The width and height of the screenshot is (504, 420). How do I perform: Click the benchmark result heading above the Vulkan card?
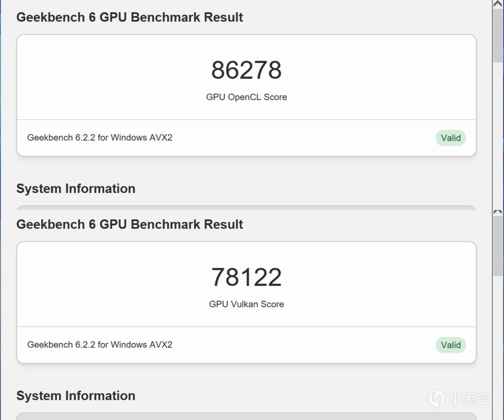tap(129, 224)
